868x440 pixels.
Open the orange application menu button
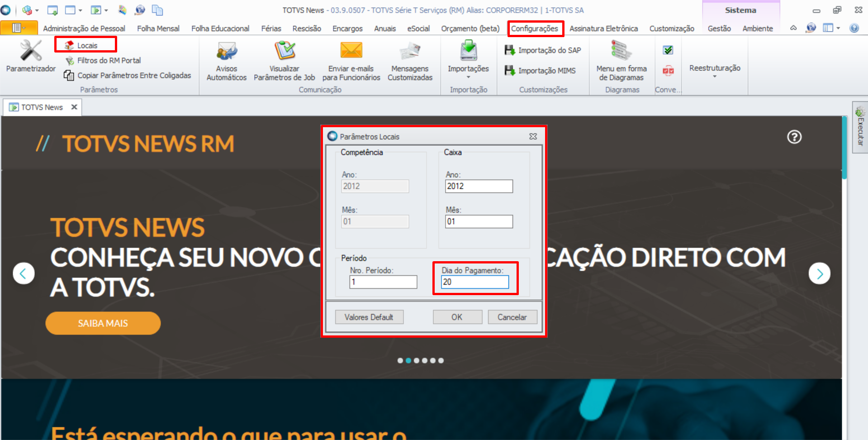click(19, 28)
